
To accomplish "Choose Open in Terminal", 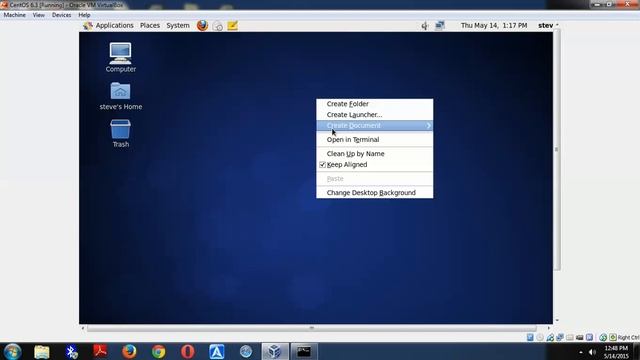I will tap(374, 140).
